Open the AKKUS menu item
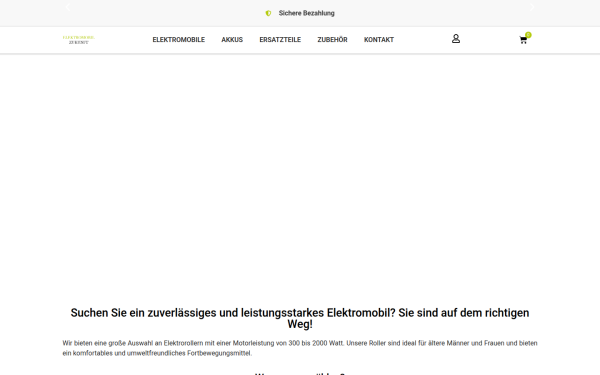Viewport: 600px width, 375px height. pos(232,40)
